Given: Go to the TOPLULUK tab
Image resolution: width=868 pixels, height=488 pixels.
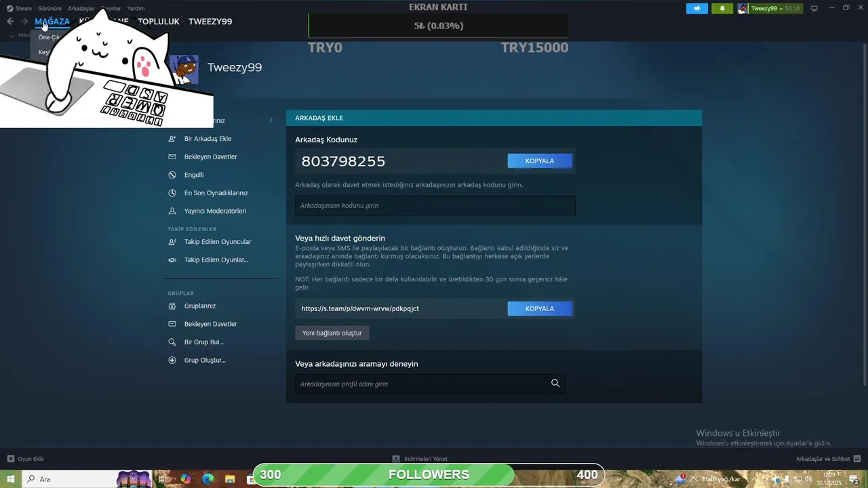Looking at the screenshot, I should [x=159, y=22].
